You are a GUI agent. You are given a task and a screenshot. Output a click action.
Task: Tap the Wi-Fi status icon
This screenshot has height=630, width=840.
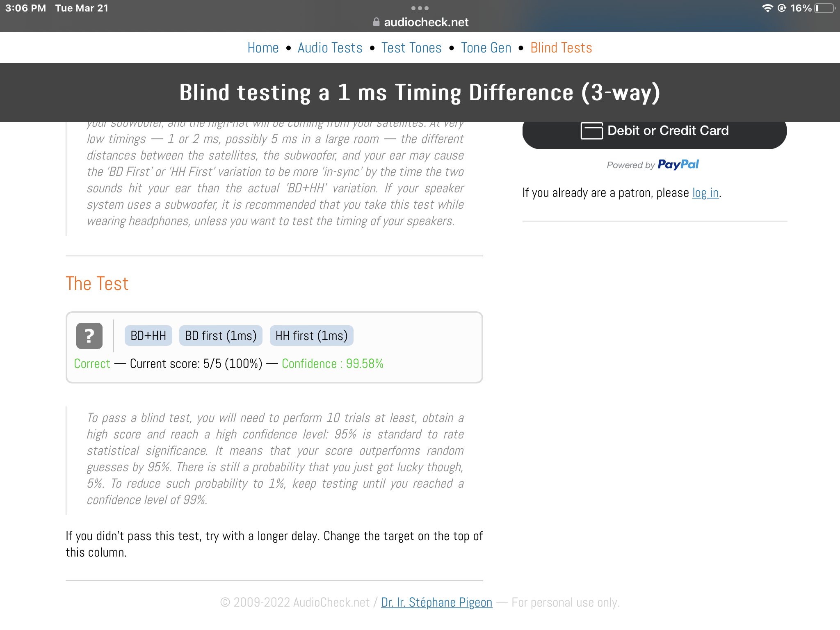point(767,8)
